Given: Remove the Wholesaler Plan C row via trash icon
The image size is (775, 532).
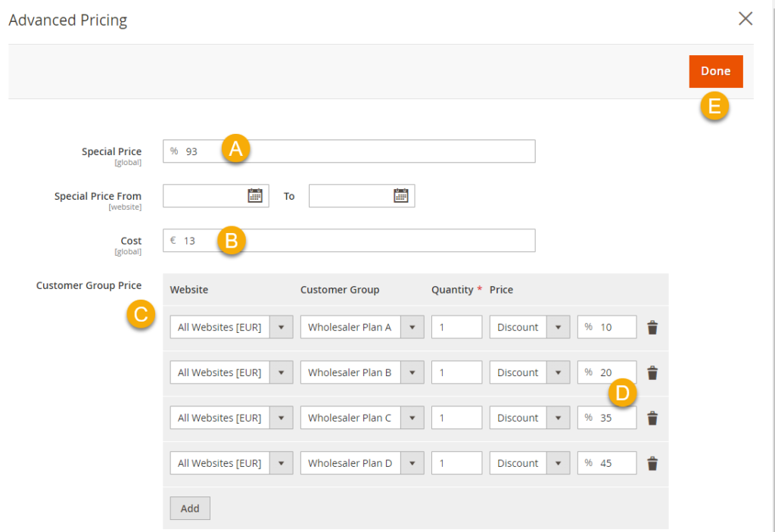Looking at the screenshot, I should [x=652, y=418].
